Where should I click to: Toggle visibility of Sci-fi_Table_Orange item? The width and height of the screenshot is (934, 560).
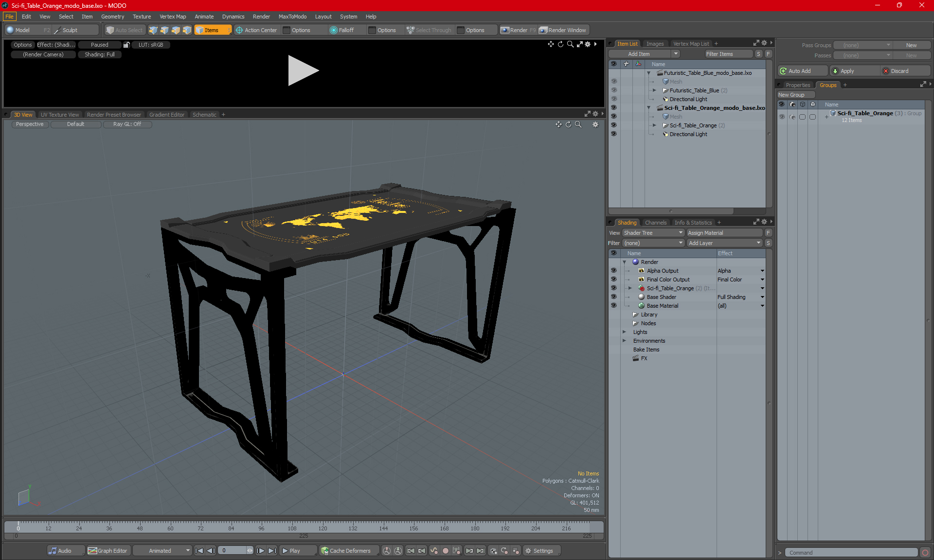pos(614,125)
